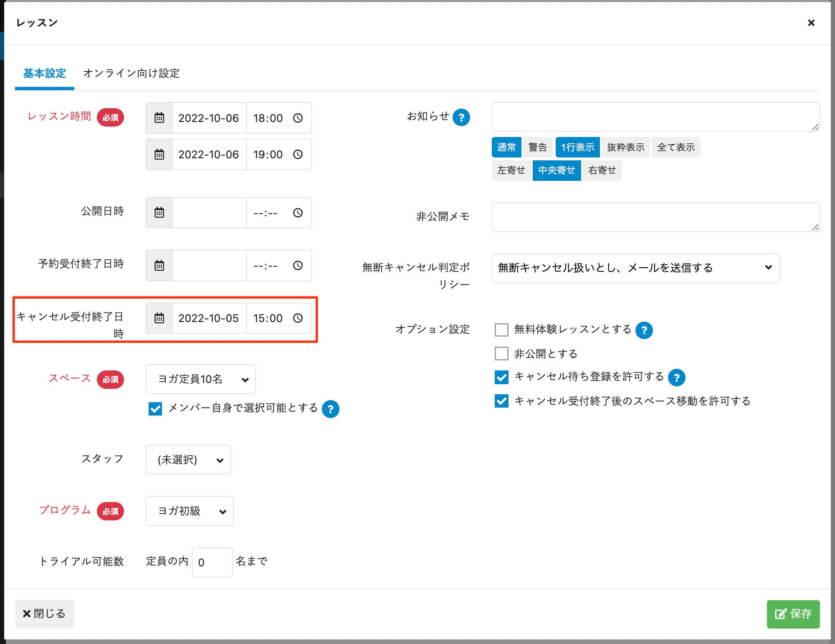
Task: Open the 無断キャンセル判定ポリシー dropdown
Action: point(635,268)
